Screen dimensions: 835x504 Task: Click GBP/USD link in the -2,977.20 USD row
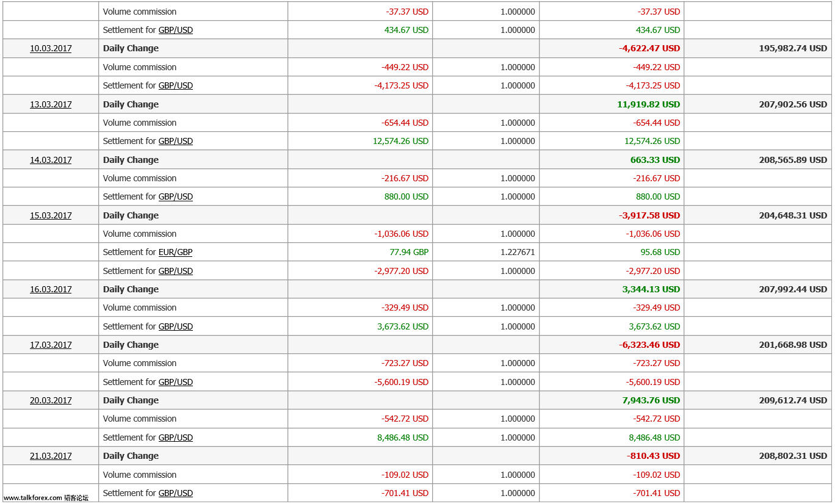[176, 271]
